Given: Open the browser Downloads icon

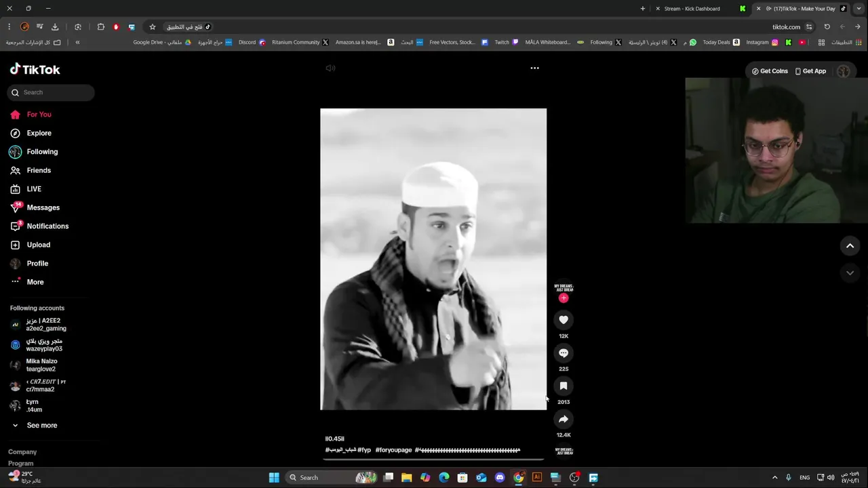Looking at the screenshot, I should [x=55, y=27].
